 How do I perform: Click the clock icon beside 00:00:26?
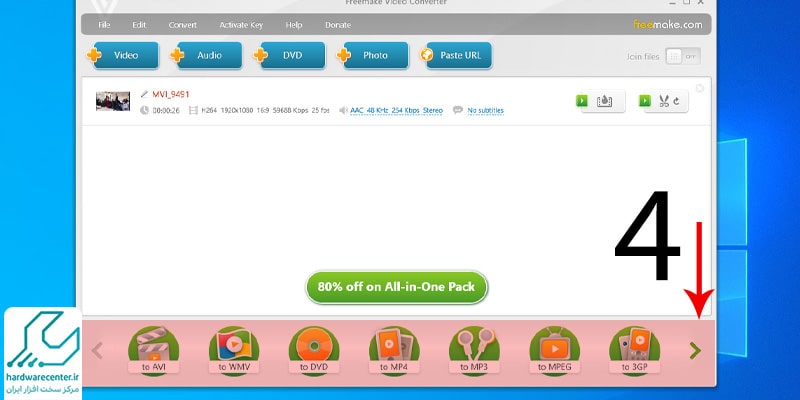pos(144,110)
